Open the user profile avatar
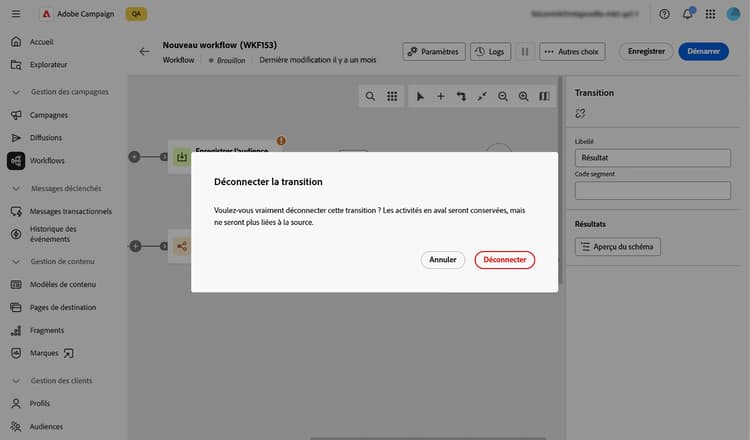Image resolution: width=750 pixels, height=440 pixels. [733, 14]
